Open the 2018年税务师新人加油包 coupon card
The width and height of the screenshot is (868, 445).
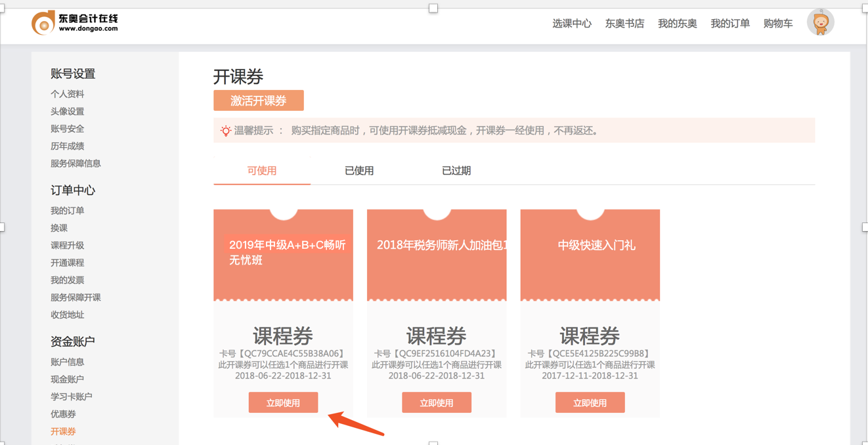(x=436, y=255)
